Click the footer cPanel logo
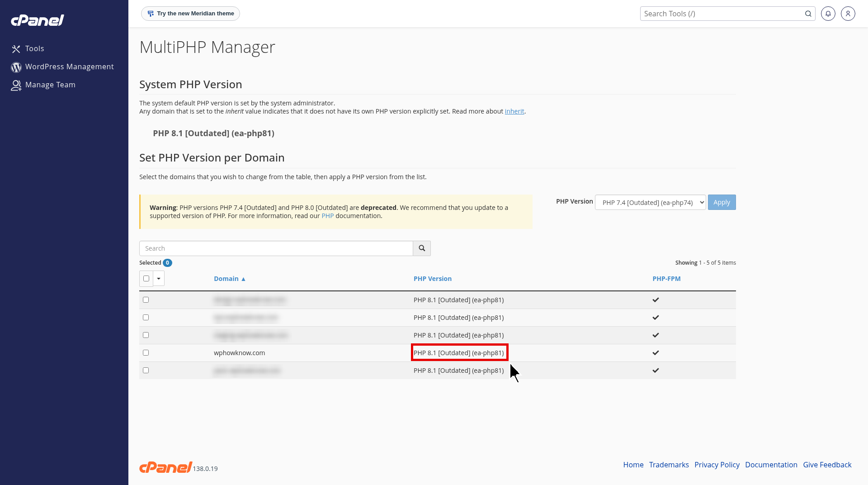 tap(165, 467)
